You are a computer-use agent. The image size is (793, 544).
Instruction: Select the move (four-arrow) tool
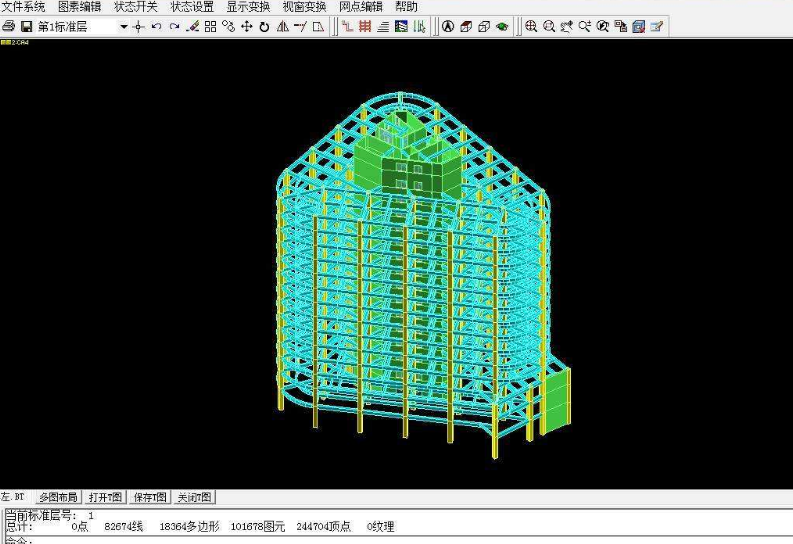(247, 26)
